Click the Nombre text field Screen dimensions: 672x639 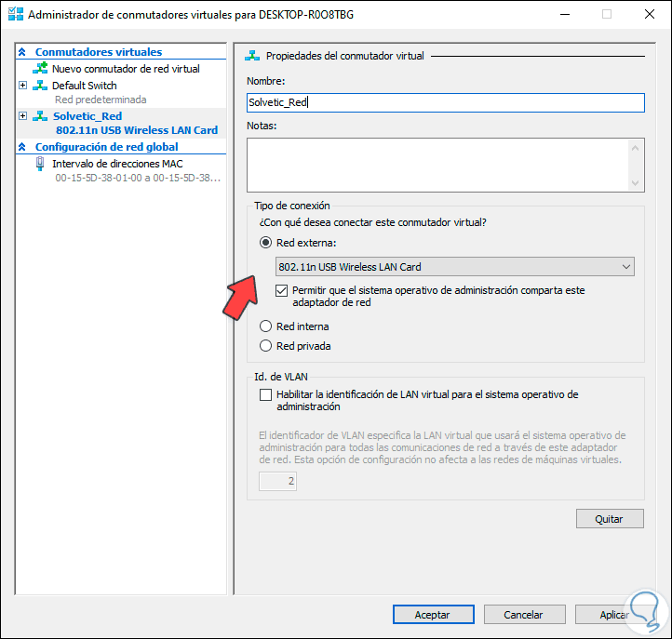click(446, 103)
